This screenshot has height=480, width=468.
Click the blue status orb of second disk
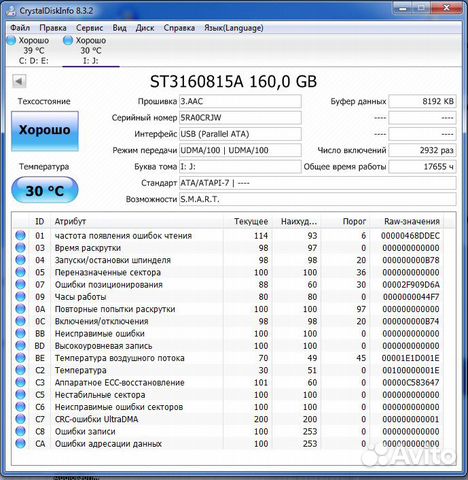68,40
